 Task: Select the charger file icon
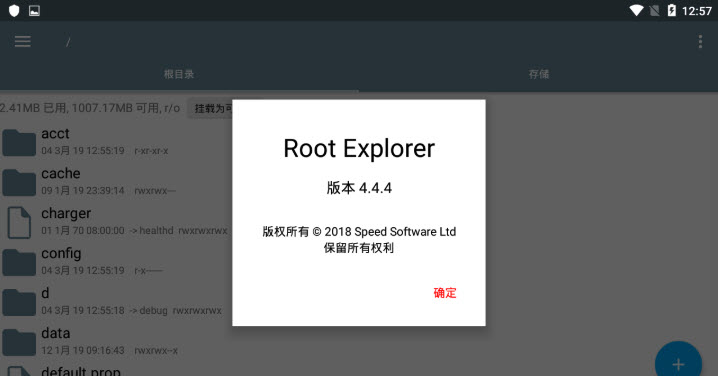[19, 222]
